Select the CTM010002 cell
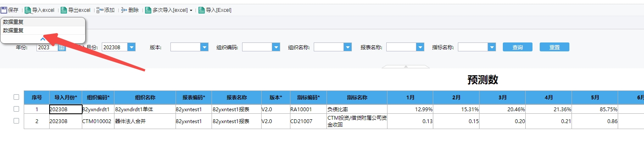Screen dimensions: 644x166 (x=98, y=121)
